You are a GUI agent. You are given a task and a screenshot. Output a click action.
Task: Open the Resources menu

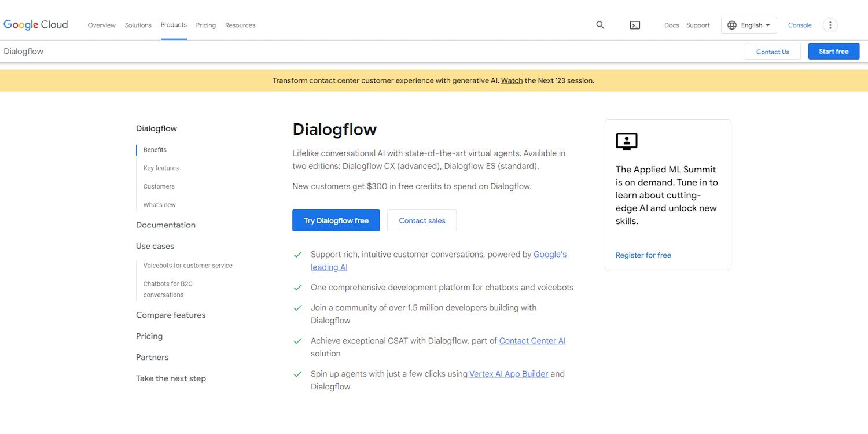tap(240, 25)
